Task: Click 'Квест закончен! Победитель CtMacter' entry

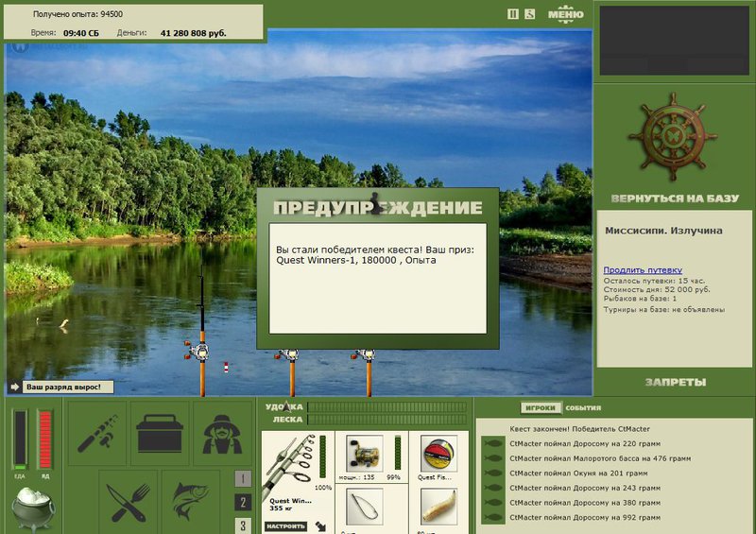Action: point(579,429)
